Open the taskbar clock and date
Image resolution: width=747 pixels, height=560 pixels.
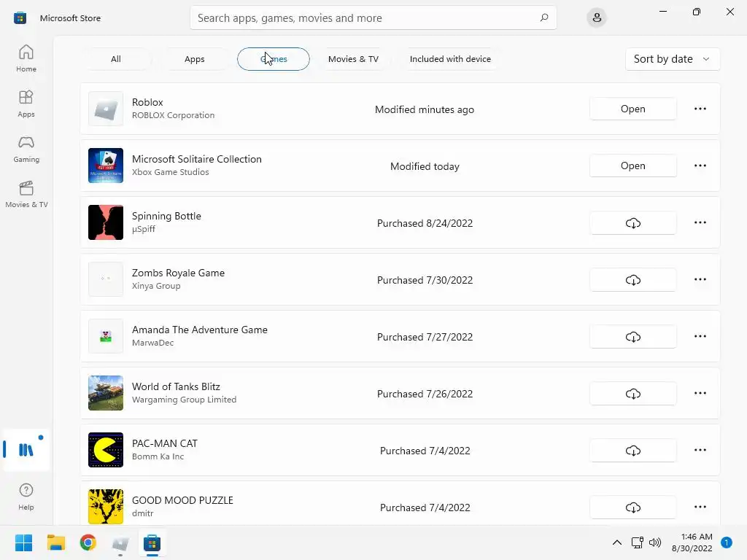[x=692, y=542]
